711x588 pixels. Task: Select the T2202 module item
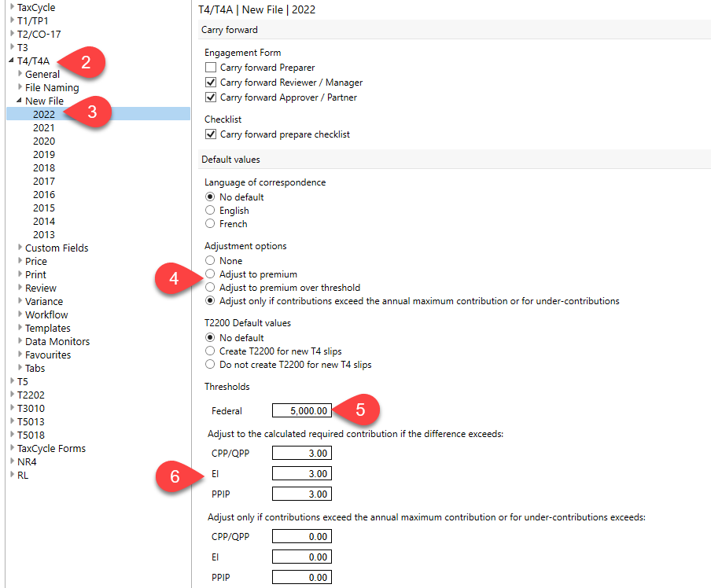pyautogui.click(x=31, y=395)
